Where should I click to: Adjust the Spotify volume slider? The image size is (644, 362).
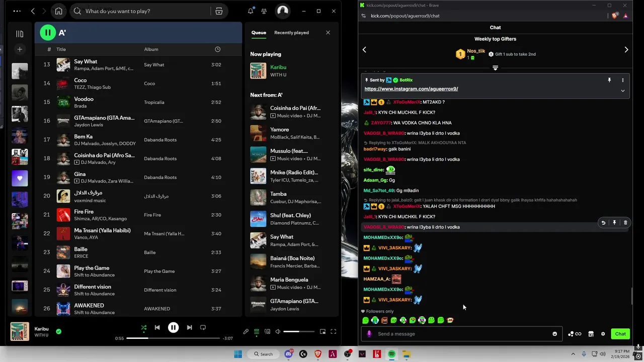pyautogui.click(x=298, y=331)
